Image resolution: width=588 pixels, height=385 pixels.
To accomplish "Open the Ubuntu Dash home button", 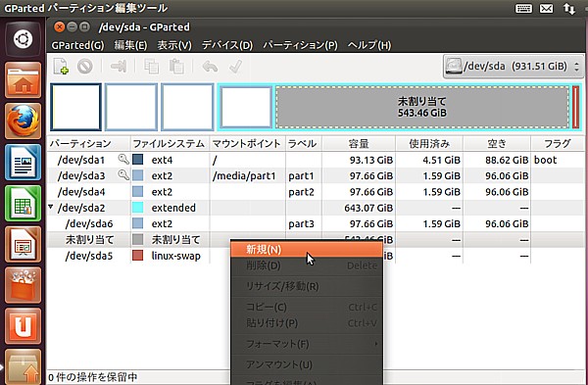I will click(24, 39).
